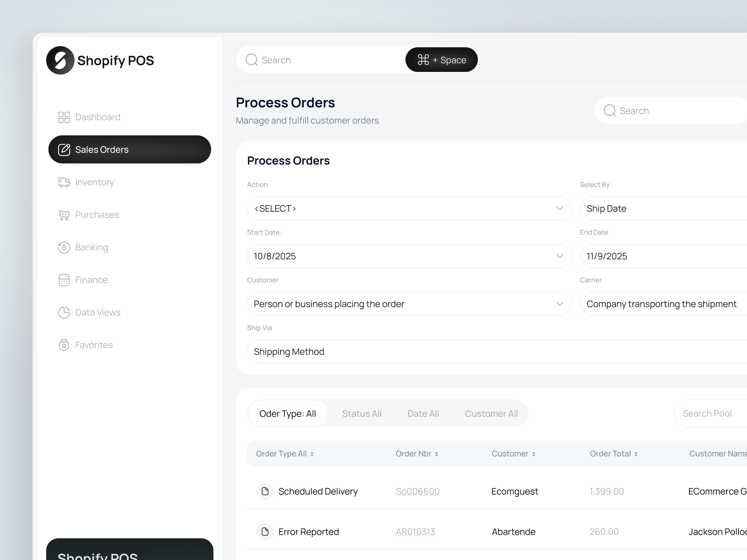The width and height of the screenshot is (747, 560).
Task: Open the Finance section
Action: pyautogui.click(x=130, y=280)
